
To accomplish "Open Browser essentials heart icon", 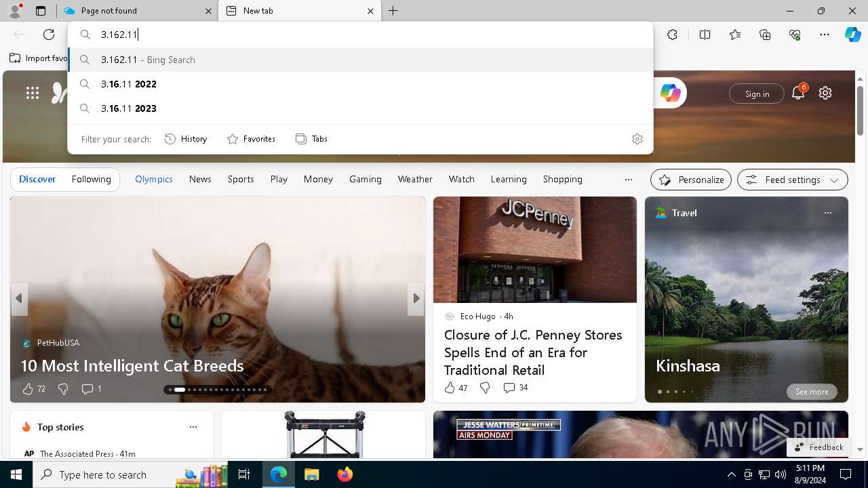I will pyautogui.click(x=795, y=35).
